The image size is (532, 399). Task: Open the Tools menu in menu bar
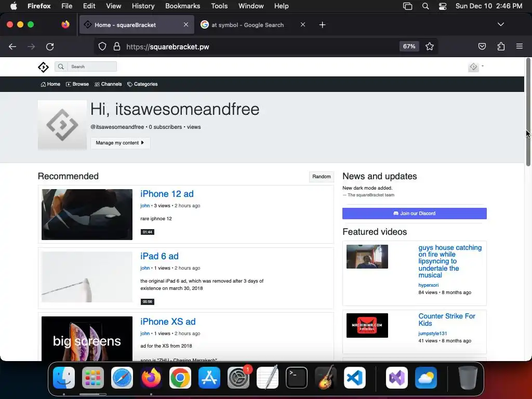coord(219,6)
